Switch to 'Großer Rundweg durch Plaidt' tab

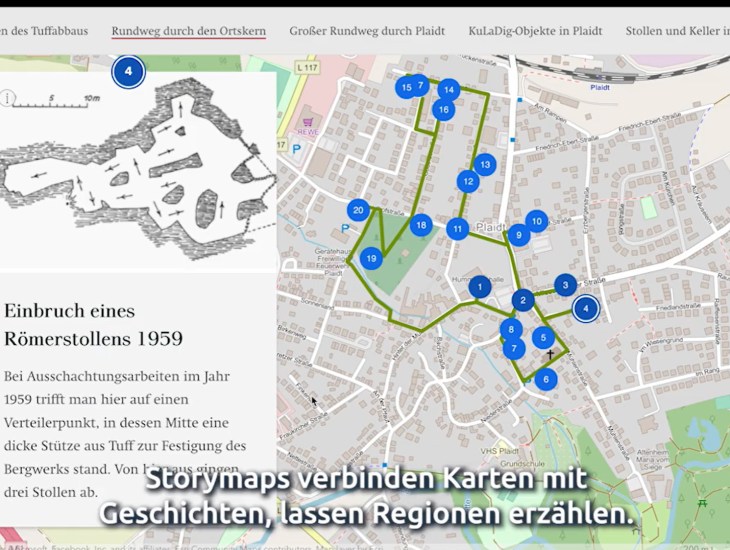[x=367, y=31]
